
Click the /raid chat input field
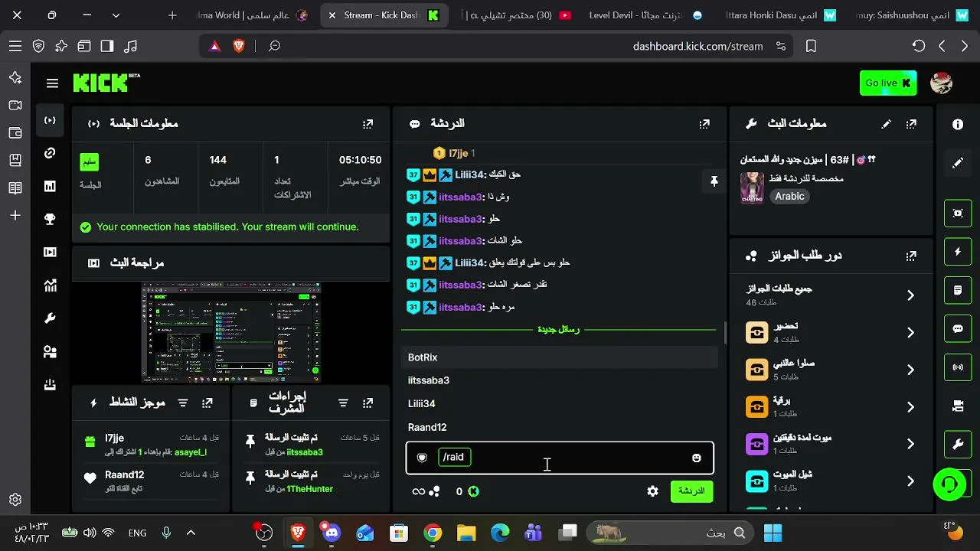[x=560, y=458]
